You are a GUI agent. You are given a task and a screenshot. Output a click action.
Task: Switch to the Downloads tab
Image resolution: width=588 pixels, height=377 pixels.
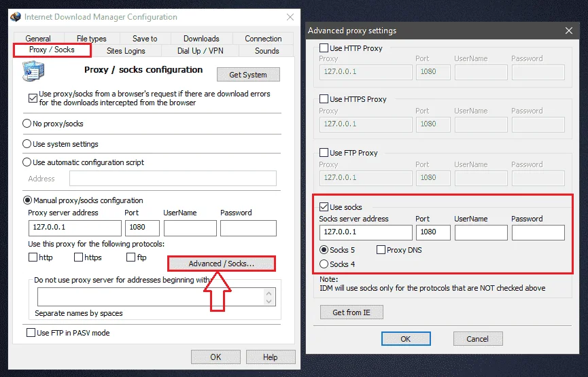pos(201,39)
